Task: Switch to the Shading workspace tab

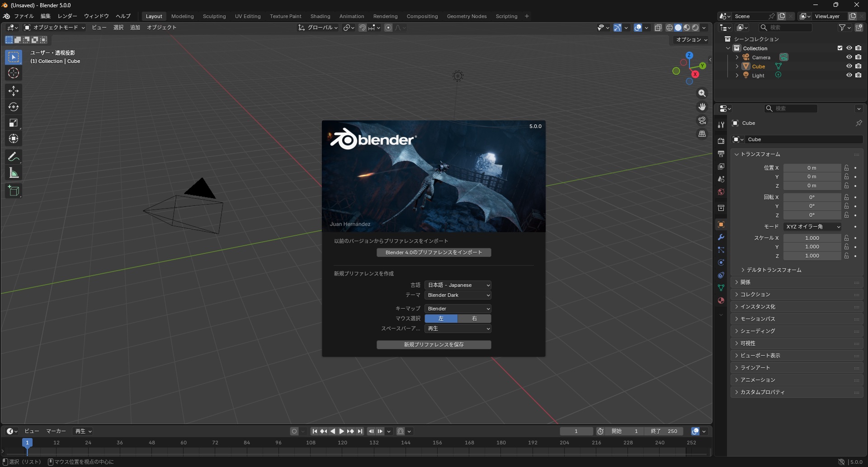Action: (x=320, y=16)
